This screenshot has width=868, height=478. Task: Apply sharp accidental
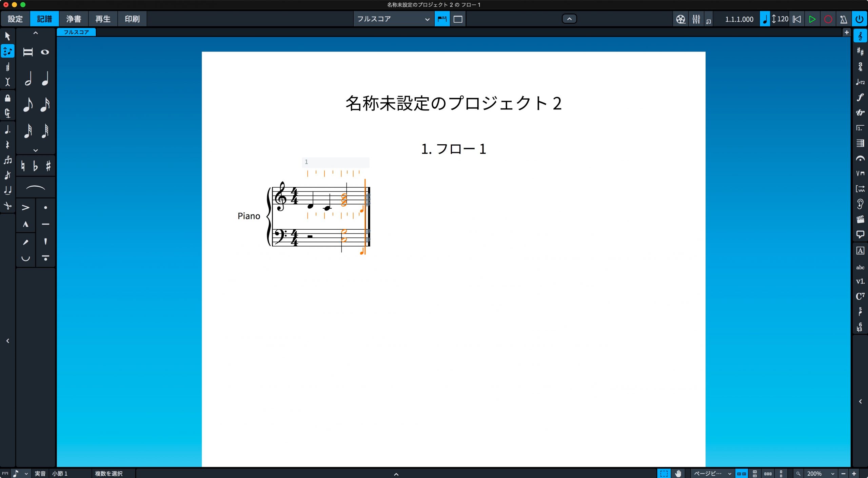tap(48, 166)
